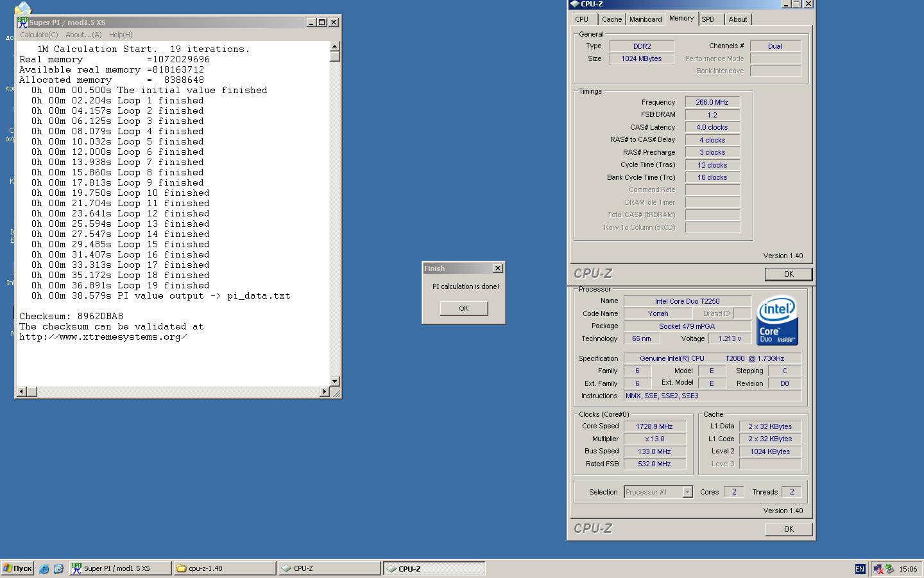
Task: Expand the Processor #1 selection dropdown
Action: [687, 492]
